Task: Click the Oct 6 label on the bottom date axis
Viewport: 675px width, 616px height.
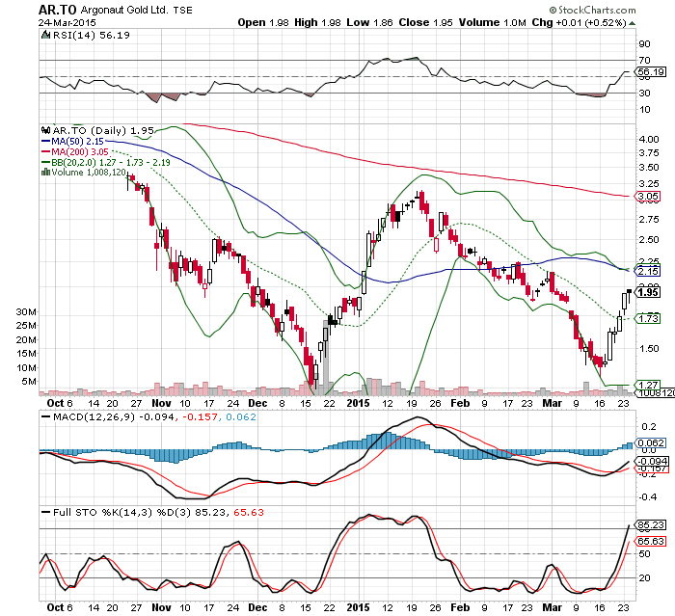Action: tap(60, 608)
